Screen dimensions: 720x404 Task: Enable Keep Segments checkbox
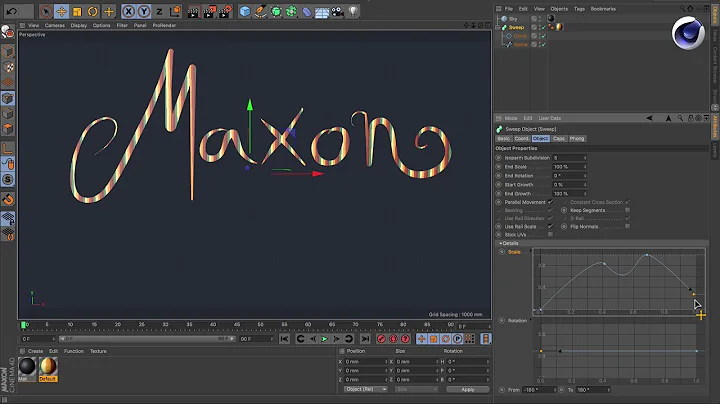627,210
